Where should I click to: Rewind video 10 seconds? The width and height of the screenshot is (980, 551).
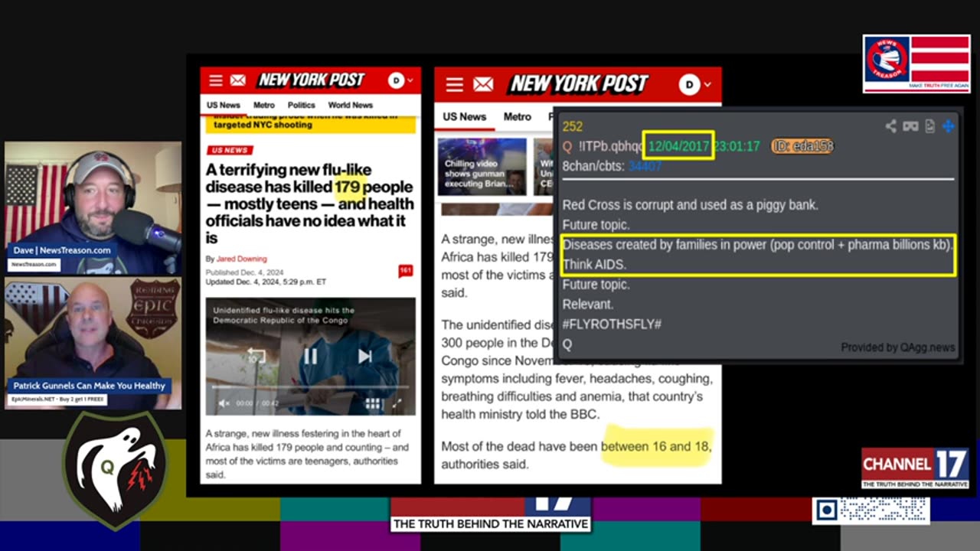click(256, 356)
